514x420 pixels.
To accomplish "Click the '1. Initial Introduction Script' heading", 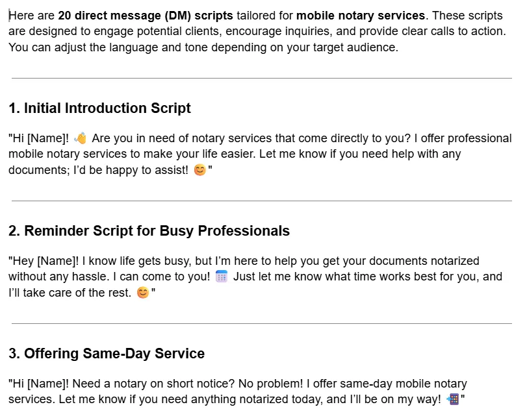I will point(99,108).
